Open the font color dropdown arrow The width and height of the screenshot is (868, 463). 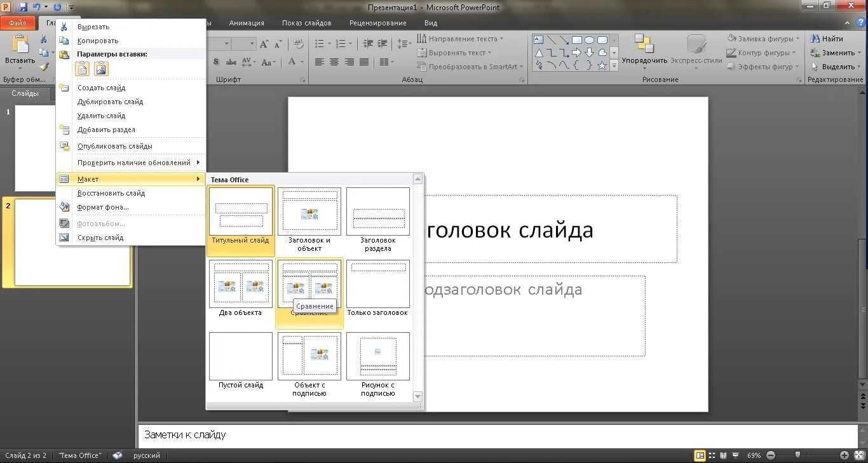point(302,62)
